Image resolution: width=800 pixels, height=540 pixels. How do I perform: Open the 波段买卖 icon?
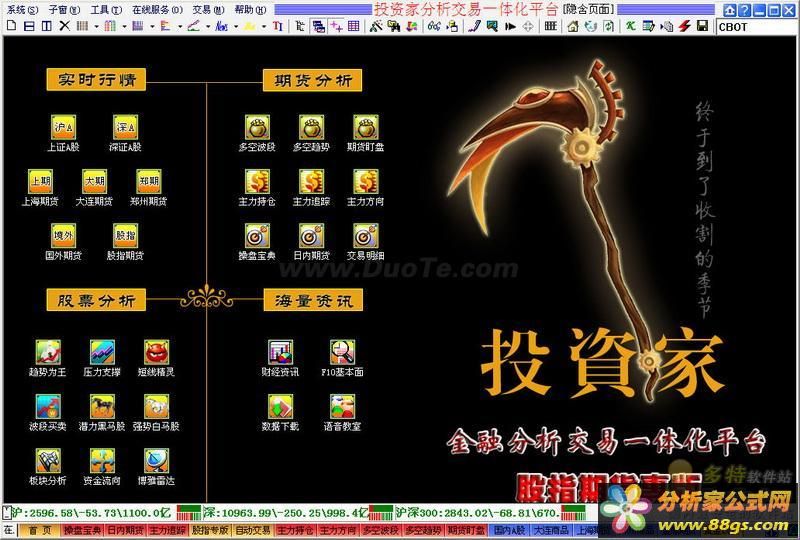click(48, 406)
